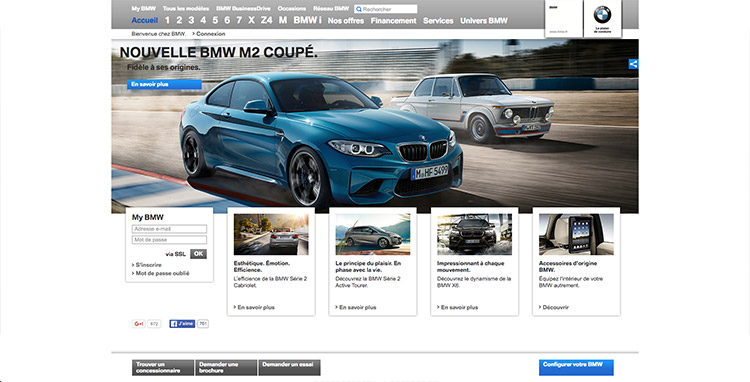Screen dimensions: 750x382
Task: Click the Connexion link
Action: pos(209,34)
